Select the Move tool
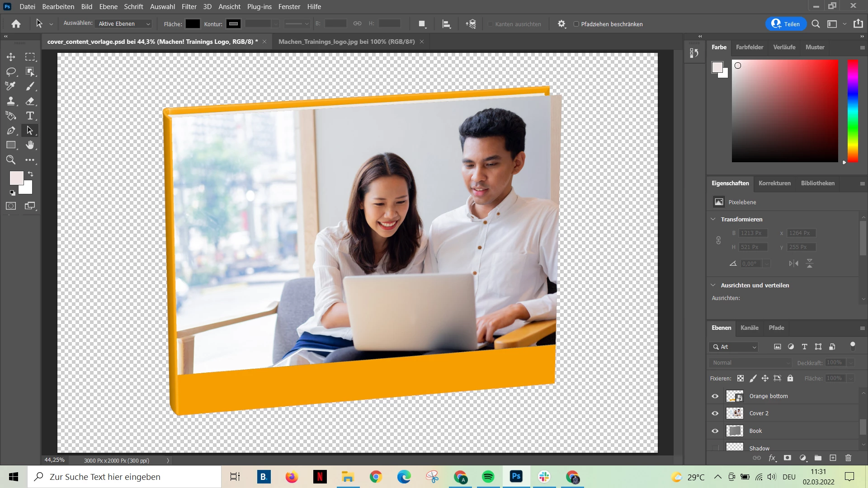 click(x=11, y=57)
